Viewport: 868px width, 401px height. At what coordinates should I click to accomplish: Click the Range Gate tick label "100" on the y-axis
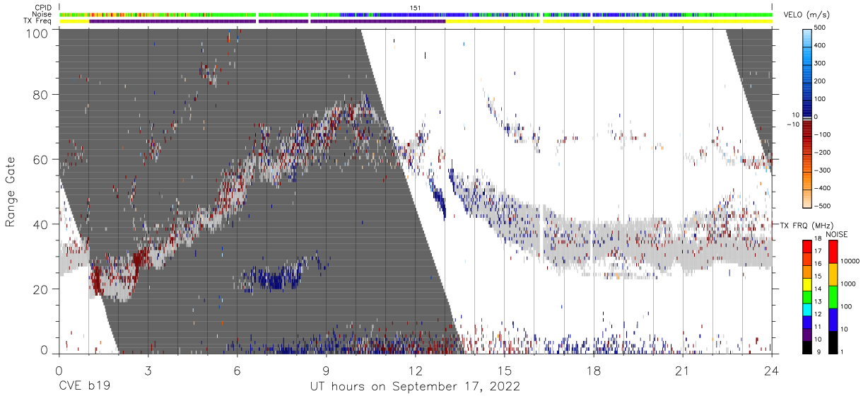pyautogui.click(x=37, y=33)
